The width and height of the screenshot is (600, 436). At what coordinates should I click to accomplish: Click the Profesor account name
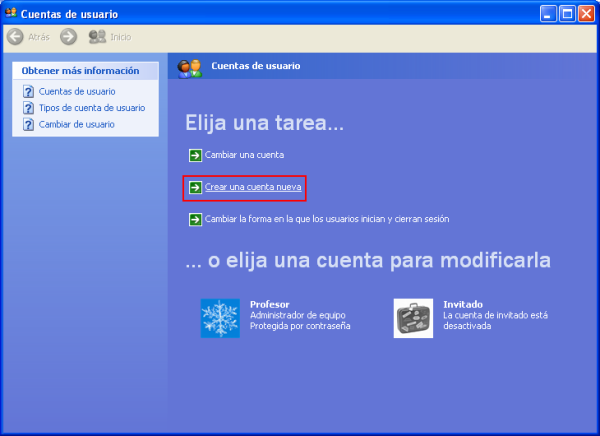269,304
